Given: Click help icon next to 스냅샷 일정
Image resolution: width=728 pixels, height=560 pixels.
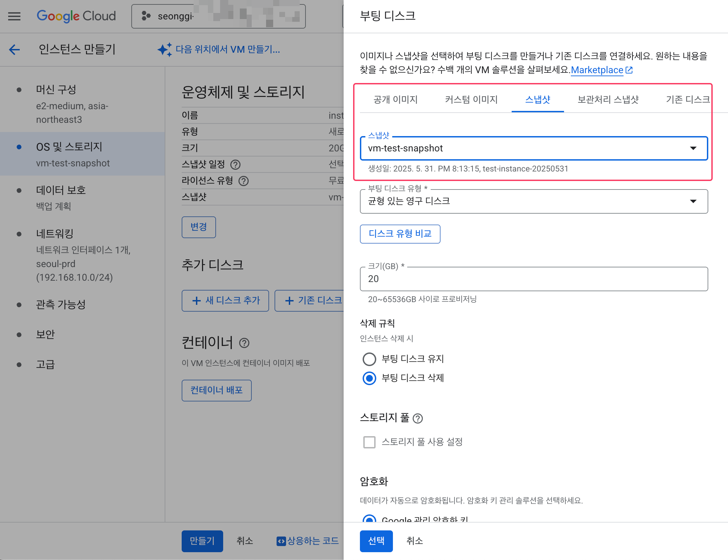Looking at the screenshot, I should tap(235, 165).
